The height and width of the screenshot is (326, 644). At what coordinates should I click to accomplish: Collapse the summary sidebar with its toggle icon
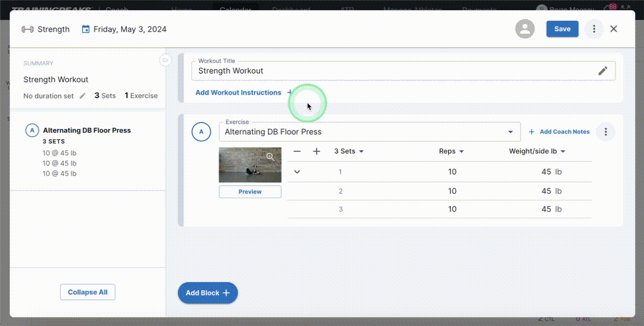click(165, 60)
